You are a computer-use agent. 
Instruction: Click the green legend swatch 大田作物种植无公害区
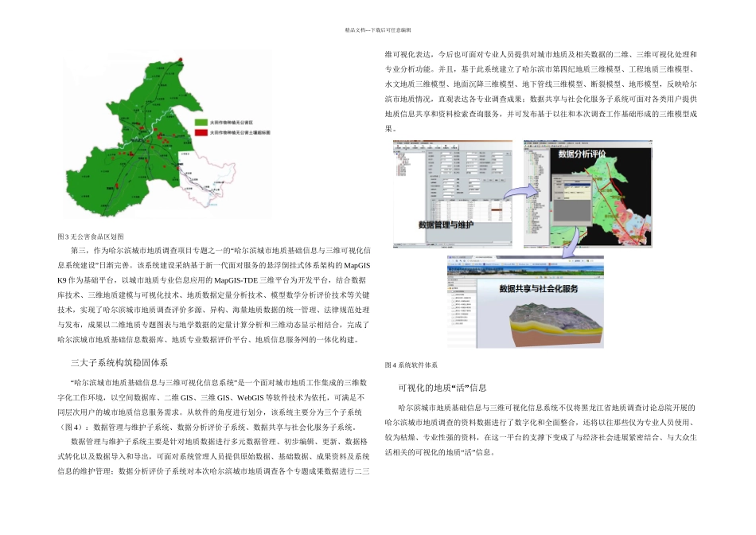click(201, 123)
